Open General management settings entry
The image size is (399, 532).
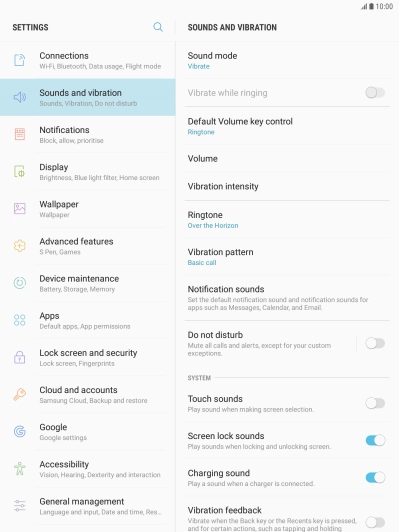tap(88, 506)
